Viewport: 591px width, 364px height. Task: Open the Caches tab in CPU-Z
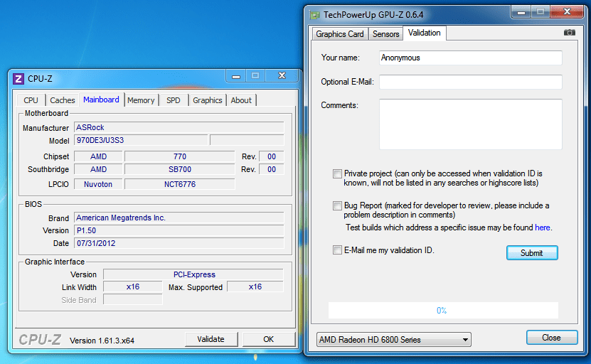click(x=62, y=100)
